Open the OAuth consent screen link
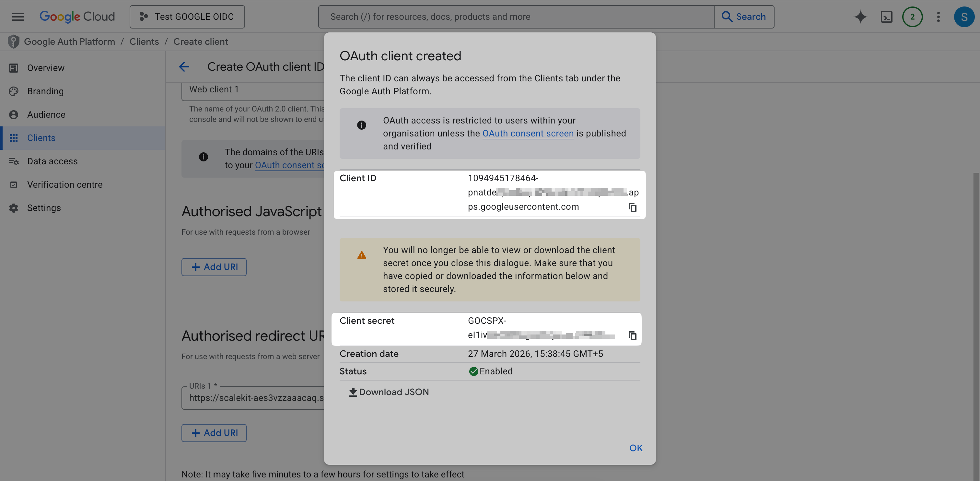Screen dimensions: 980x481 528,133
